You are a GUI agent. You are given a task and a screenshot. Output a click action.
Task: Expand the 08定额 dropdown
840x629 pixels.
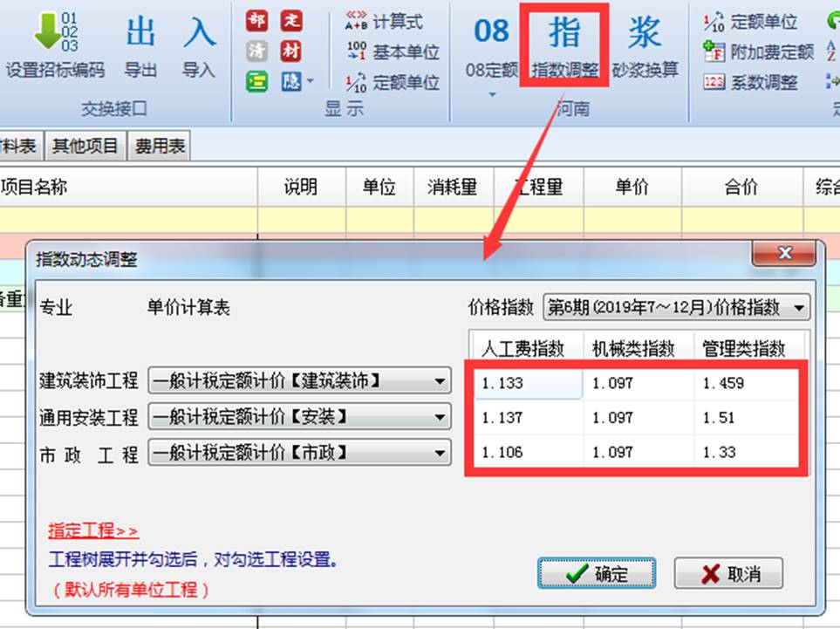(491, 94)
